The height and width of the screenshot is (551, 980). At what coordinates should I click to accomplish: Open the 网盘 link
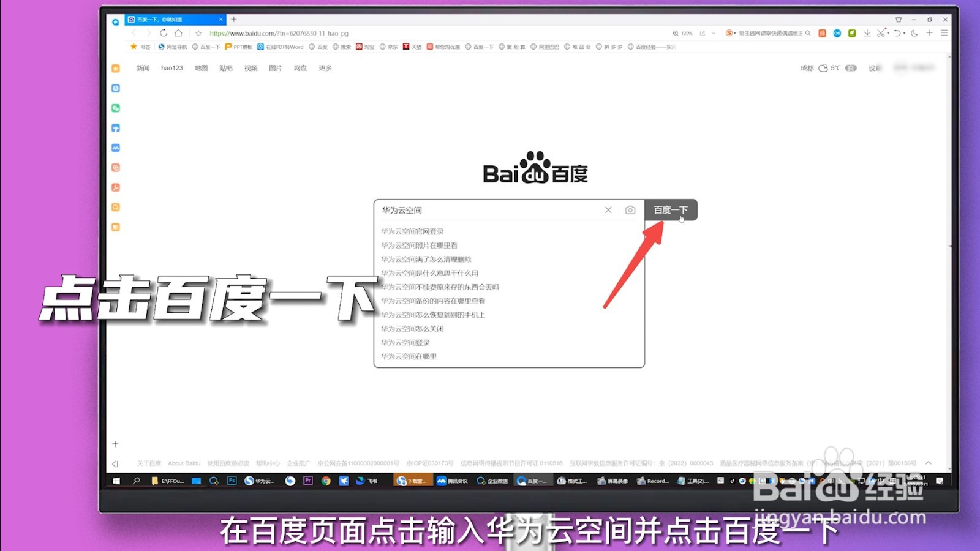pos(300,68)
